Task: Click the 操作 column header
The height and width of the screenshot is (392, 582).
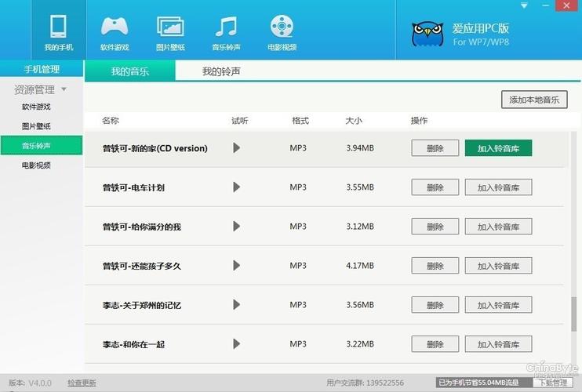Action: [419, 121]
